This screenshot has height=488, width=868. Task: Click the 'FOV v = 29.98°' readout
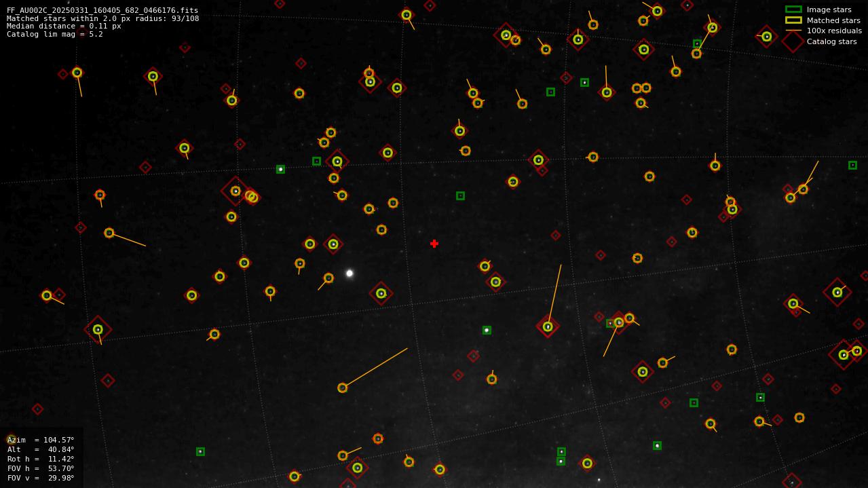pyautogui.click(x=41, y=478)
